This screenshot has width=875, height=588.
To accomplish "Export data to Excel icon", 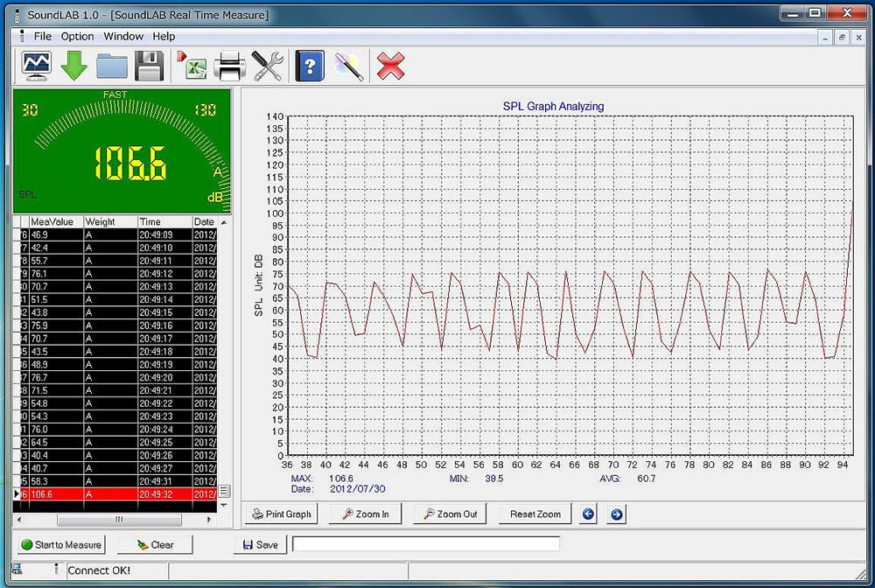I will point(192,66).
